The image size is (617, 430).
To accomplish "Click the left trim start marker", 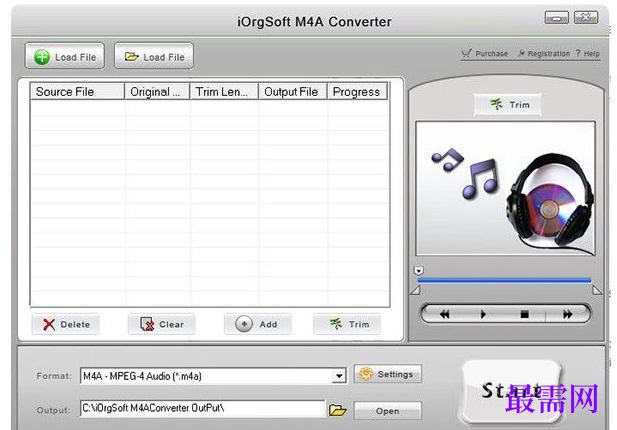I will pyautogui.click(x=415, y=290).
